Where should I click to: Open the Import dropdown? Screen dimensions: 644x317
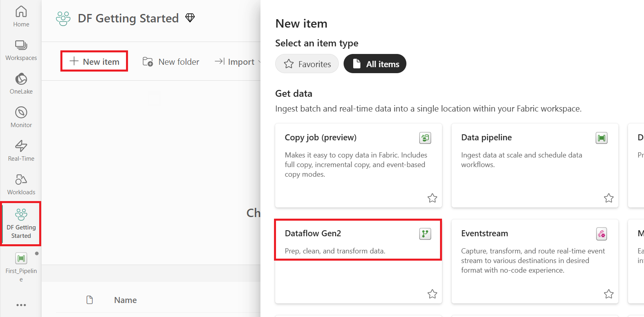(238, 62)
